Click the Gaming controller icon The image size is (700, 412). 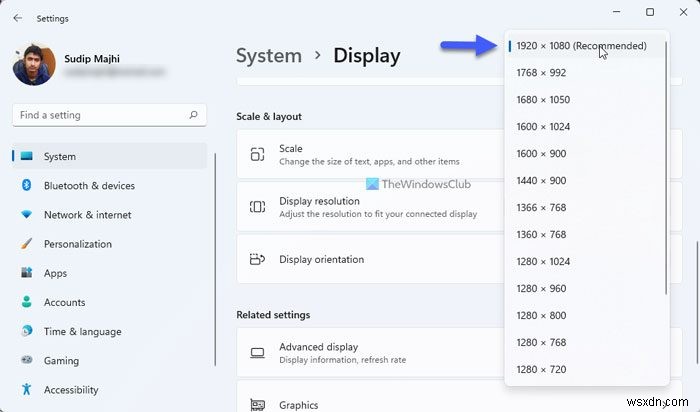26,361
